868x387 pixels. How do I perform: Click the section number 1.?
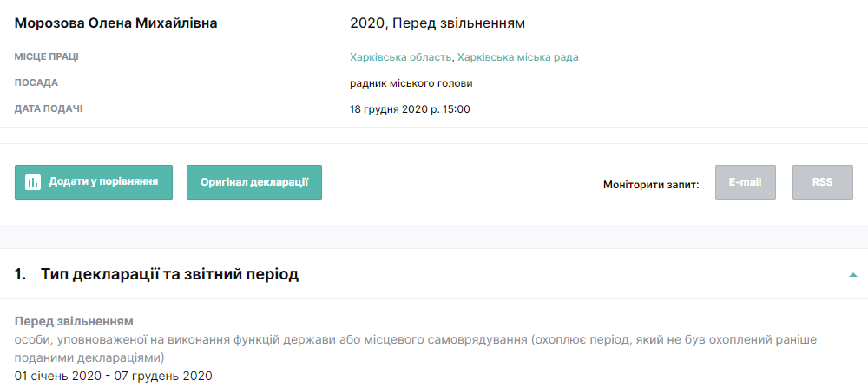[20, 274]
